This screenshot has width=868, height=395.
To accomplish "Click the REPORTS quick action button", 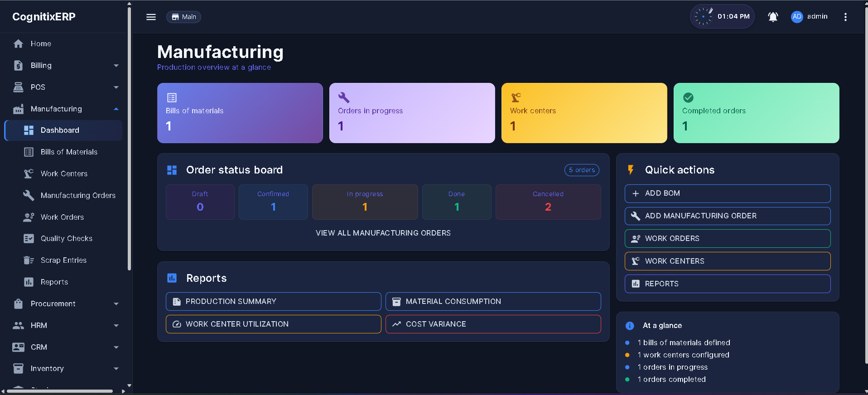I will click(728, 284).
